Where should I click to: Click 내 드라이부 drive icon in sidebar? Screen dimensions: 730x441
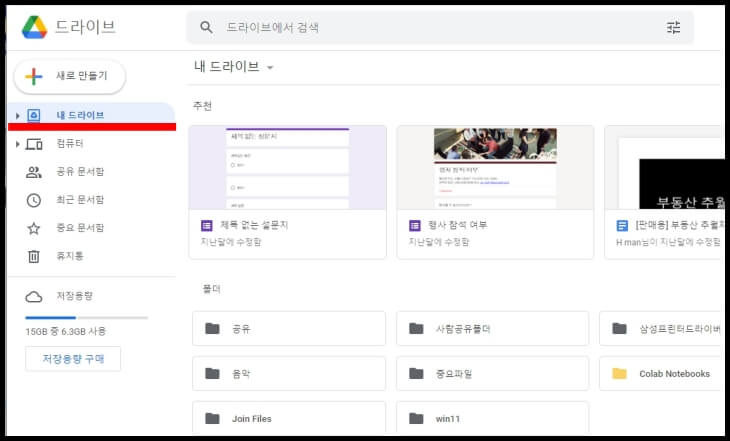pyautogui.click(x=34, y=115)
